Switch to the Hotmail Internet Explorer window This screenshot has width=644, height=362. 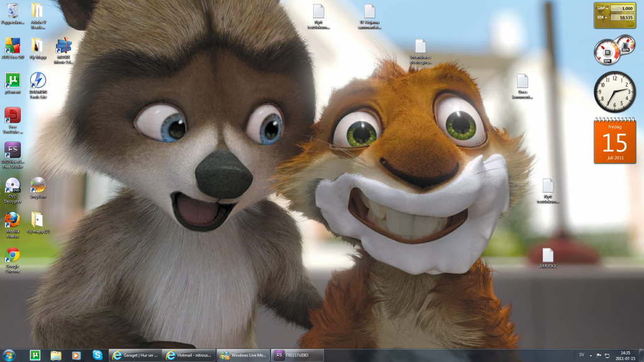[x=189, y=355]
